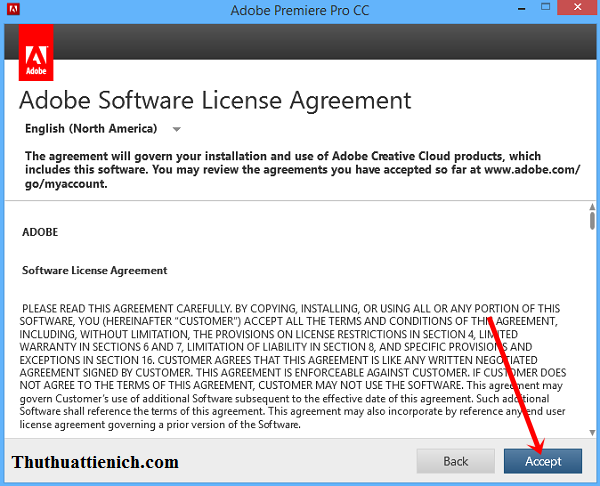Click the Adobe Software License Agreement page heading
The width and height of the screenshot is (600, 486).
coord(216,101)
